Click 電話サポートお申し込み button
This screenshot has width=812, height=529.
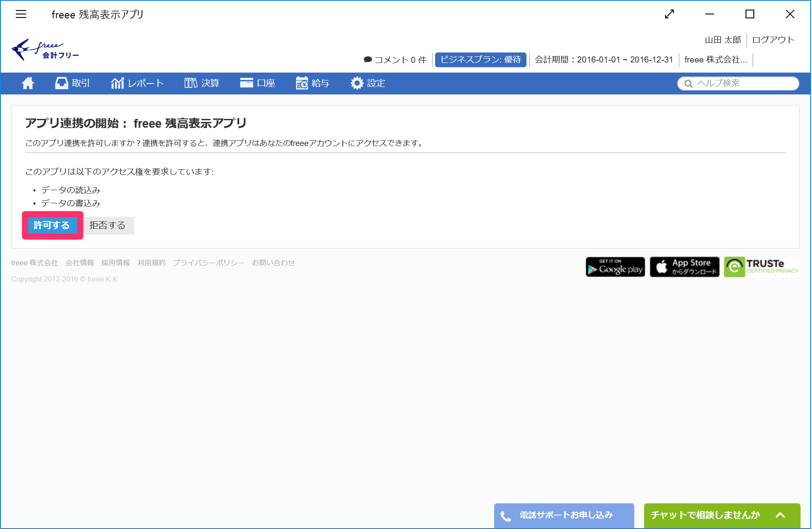click(x=564, y=516)
